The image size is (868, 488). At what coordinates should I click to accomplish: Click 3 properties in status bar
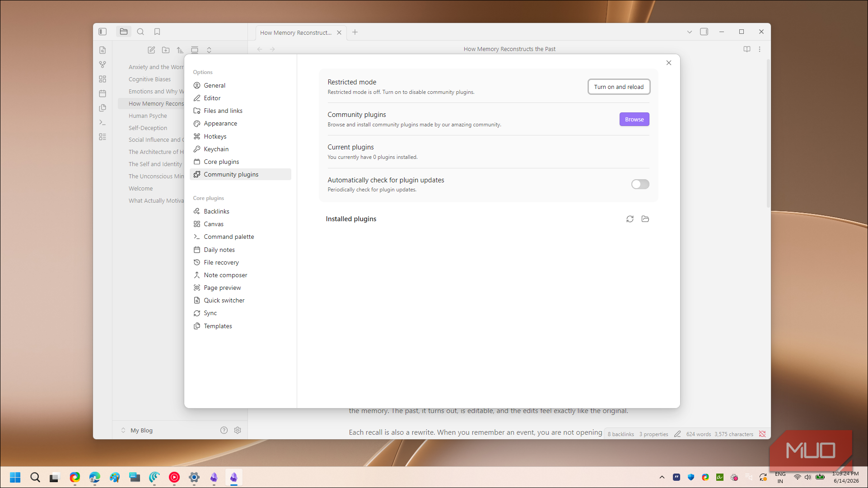[x=653, y=434]
